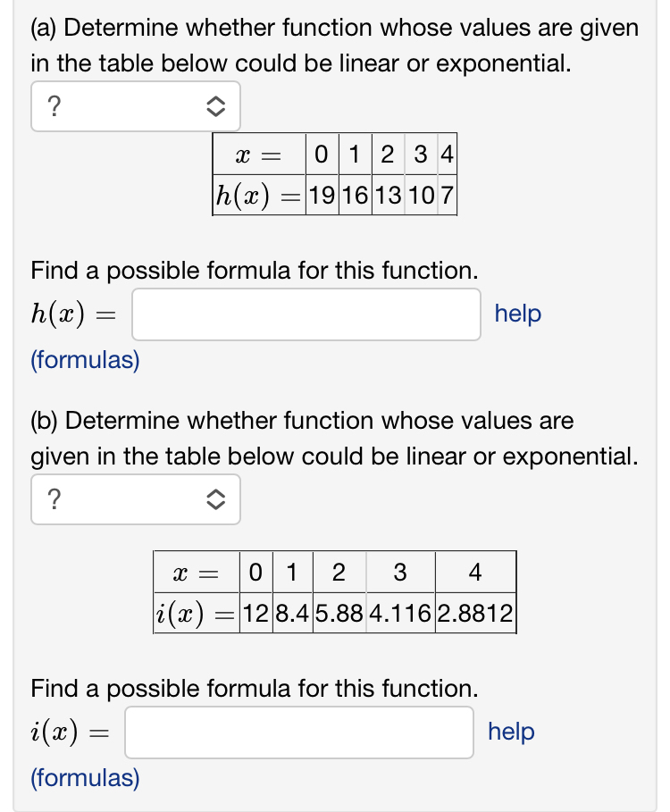Select the value 8.4 in the i(x) table
The width and height of the screenshot is (670, 812).
point(292,613)
